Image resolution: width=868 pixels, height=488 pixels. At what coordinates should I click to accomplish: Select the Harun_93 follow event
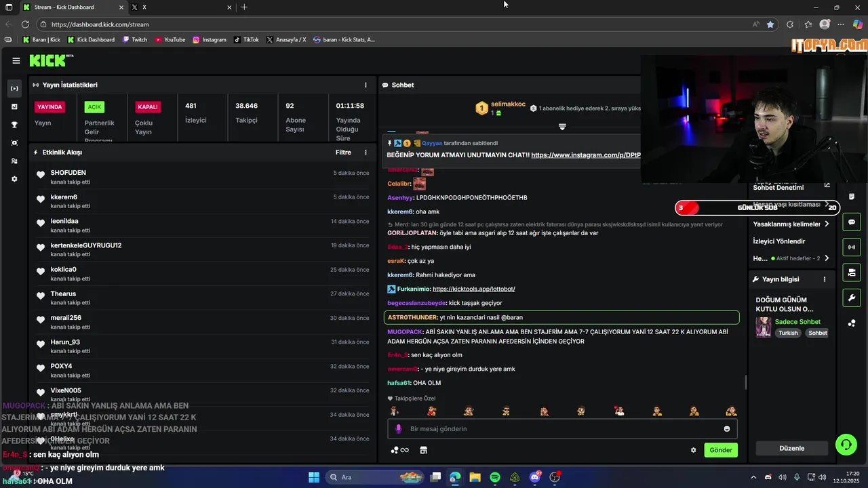[203, 346]
